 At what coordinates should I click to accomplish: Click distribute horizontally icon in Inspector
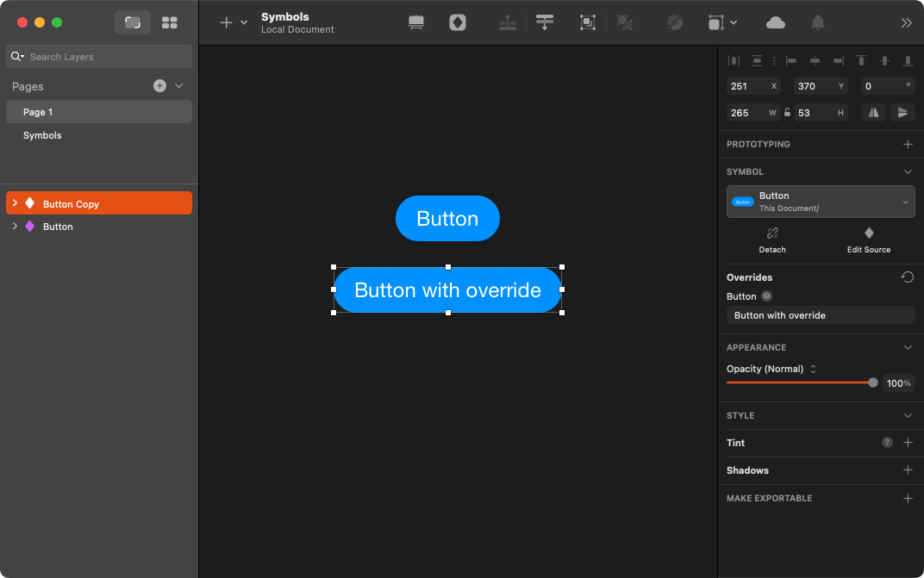[x=734, y=60]
